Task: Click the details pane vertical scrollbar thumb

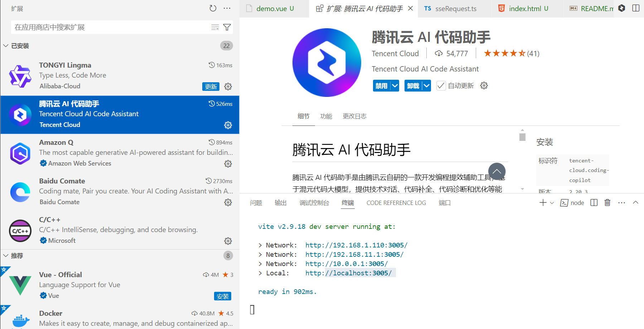Action: point(522,137)
